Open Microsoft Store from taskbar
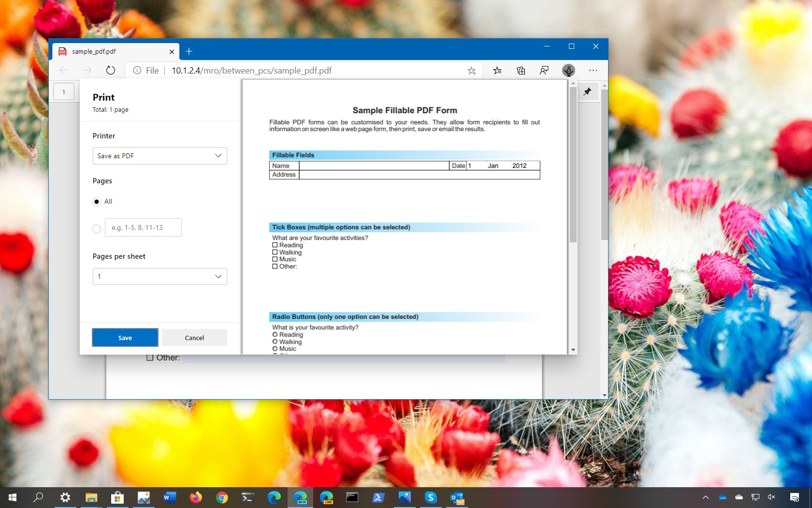Screen dimensions: 812x508 point(117,497)
